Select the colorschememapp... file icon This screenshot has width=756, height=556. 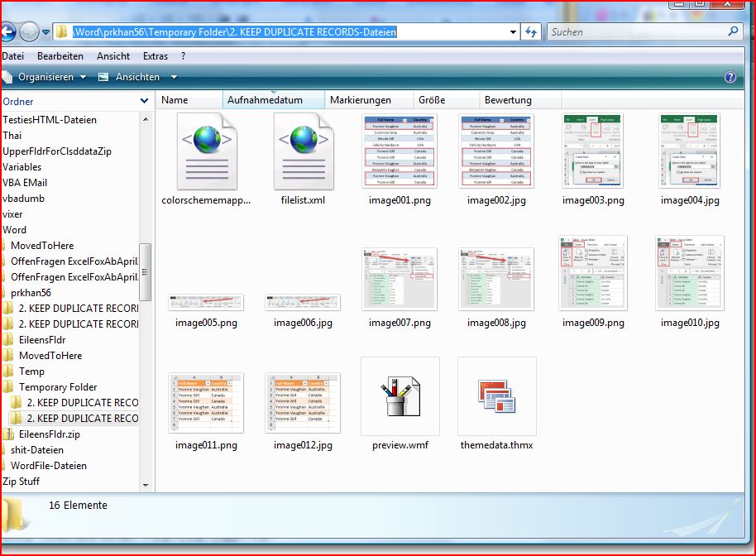[x=207, y=152]
